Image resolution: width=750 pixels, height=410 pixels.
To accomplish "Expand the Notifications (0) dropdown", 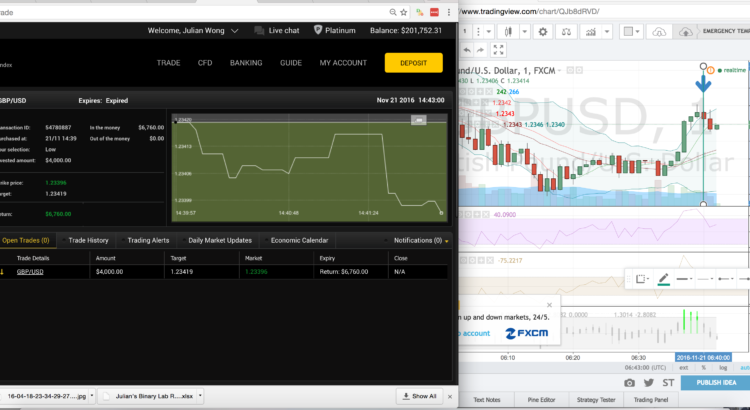I will click(x=447, y=241).
